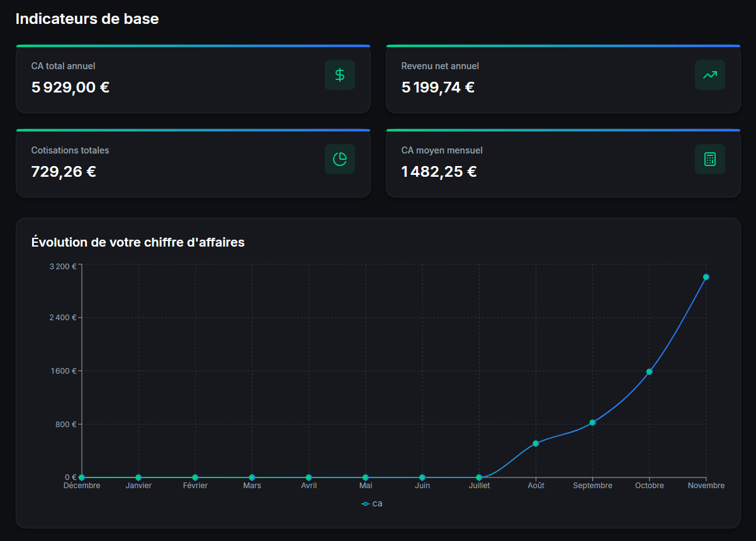Click the 3 200 € y-axis label

point(62,266)
